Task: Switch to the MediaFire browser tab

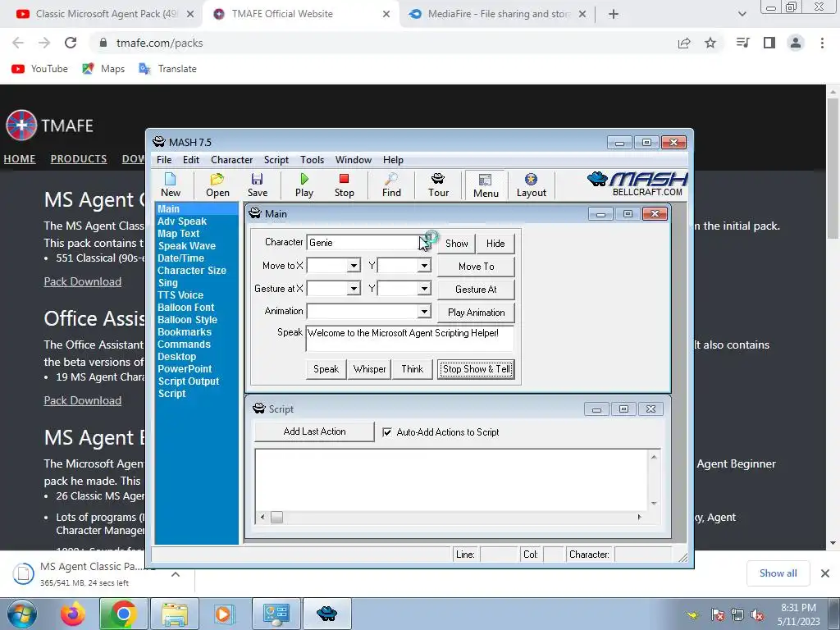Action: tap(498, 14)
